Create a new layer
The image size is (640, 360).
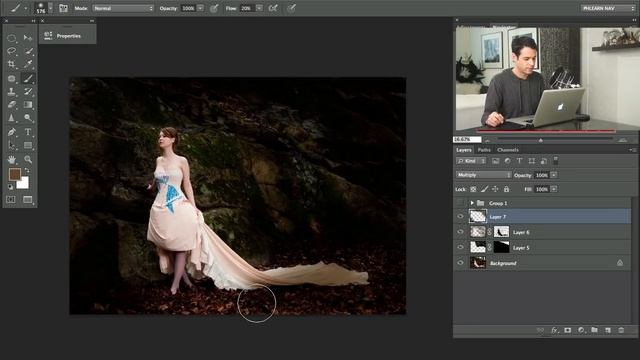click(x=608, y=330)
